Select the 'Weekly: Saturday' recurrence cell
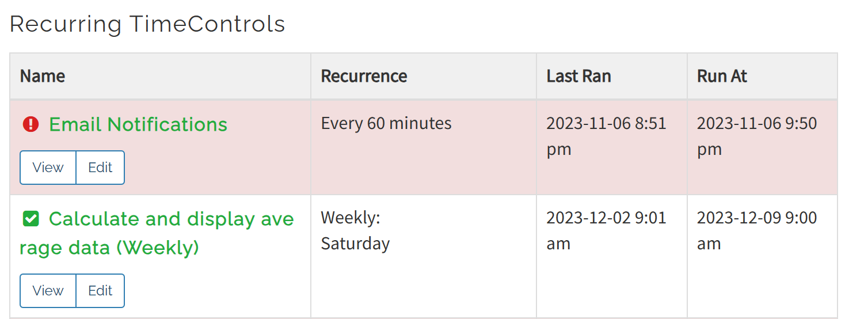The width and height of the screenshot is (868, 319). pyautogui.click(x=355, y=231)
